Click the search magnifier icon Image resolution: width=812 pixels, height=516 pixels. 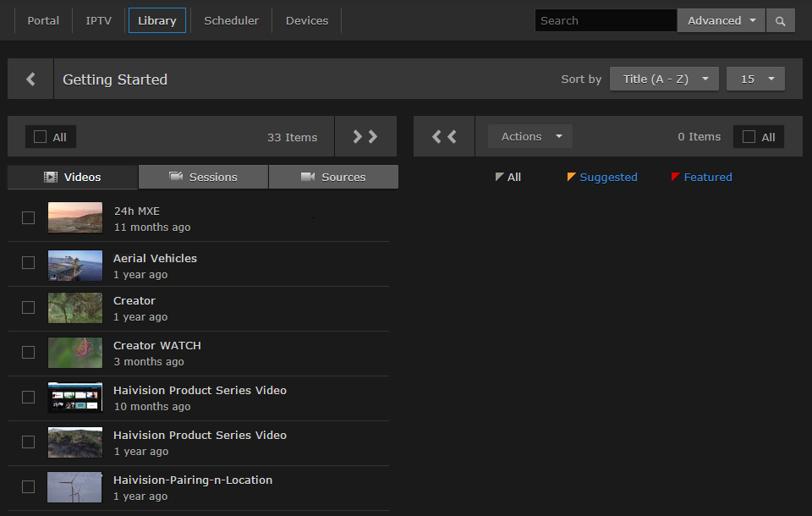(779, 19)
